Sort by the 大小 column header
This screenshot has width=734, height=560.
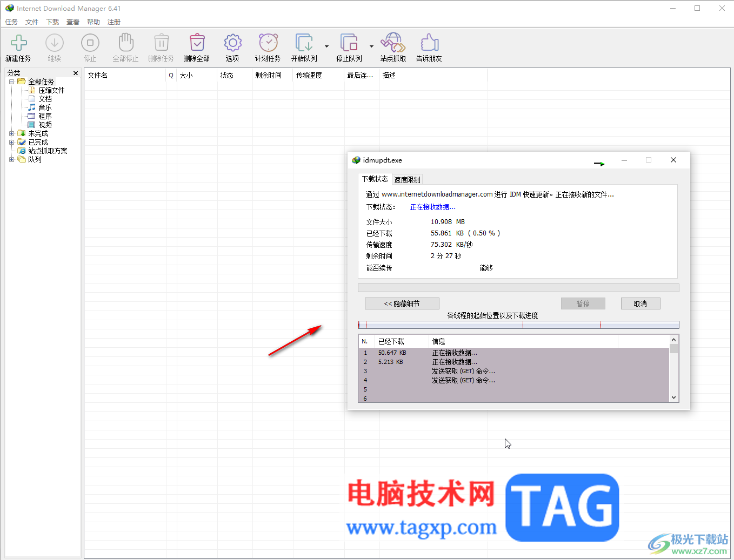(197, 76)
